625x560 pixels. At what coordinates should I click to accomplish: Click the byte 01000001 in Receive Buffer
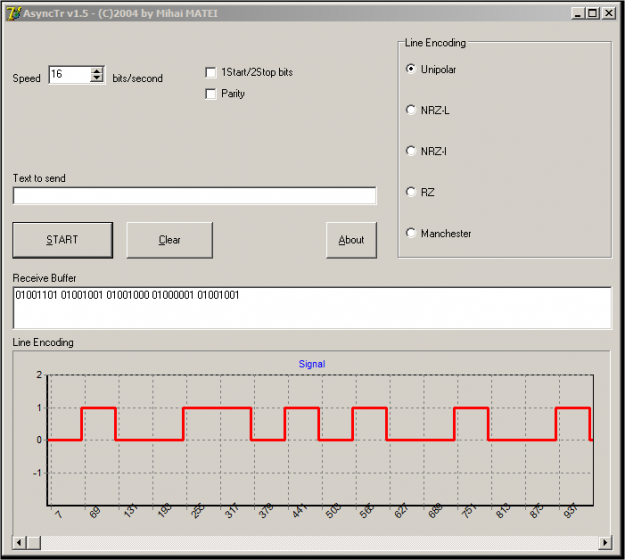[173, 295]
